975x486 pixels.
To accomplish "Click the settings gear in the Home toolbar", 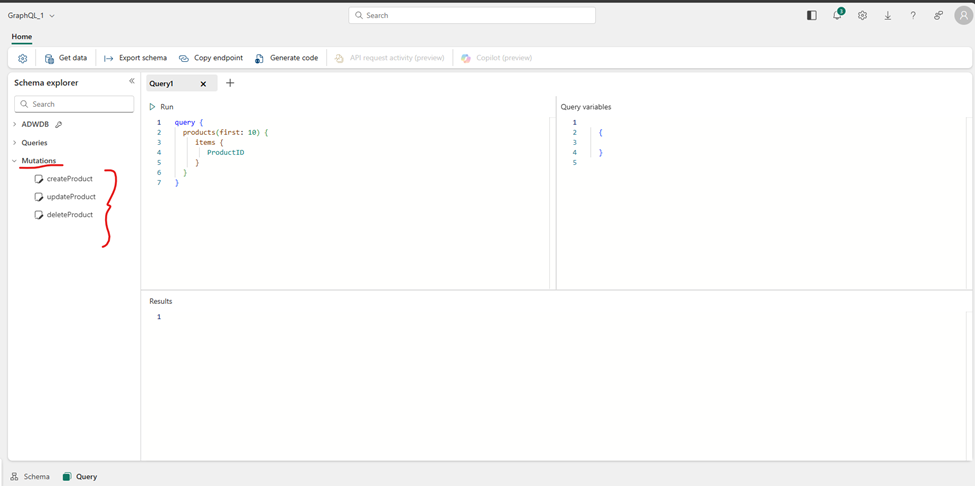I will [23, 58].
